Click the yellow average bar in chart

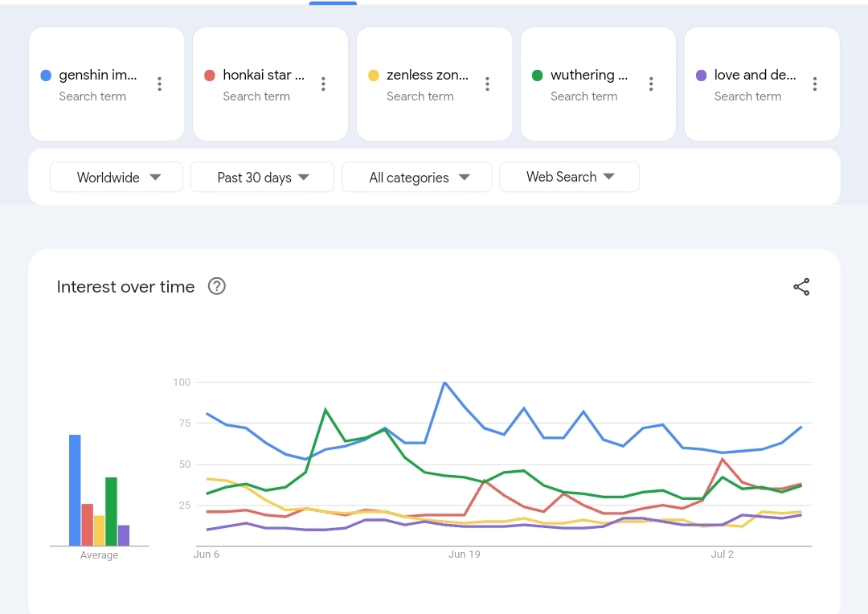[99, 531]
